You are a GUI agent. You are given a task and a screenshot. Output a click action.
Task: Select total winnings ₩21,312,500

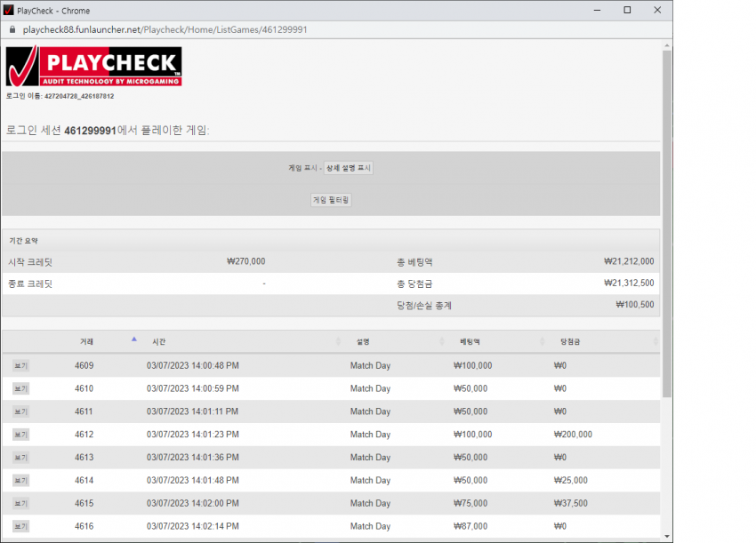tap(629, 283)
